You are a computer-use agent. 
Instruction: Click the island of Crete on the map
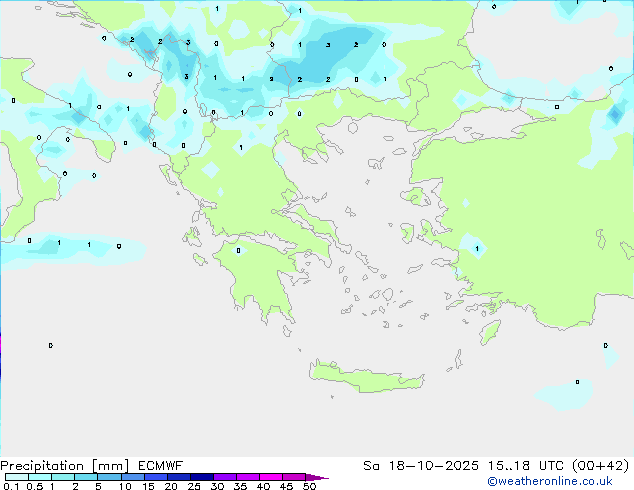pyautogui.click(x=366, y=378)
